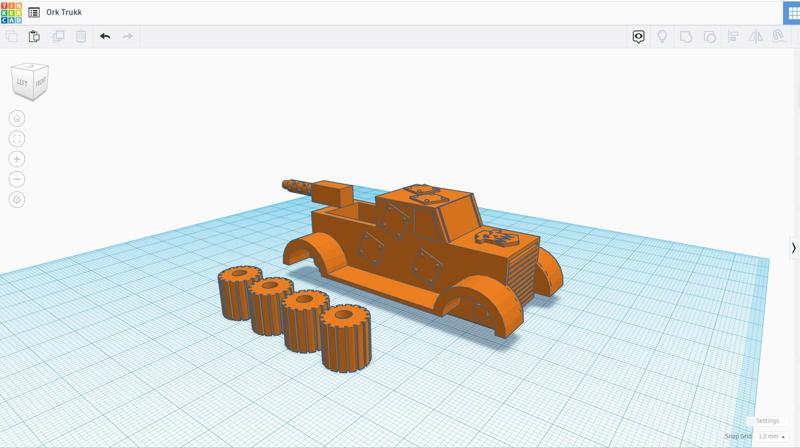This screenshot has width=800, height=448.
Task: Zoom in with the plus button
Action: [x=17, y=159]
